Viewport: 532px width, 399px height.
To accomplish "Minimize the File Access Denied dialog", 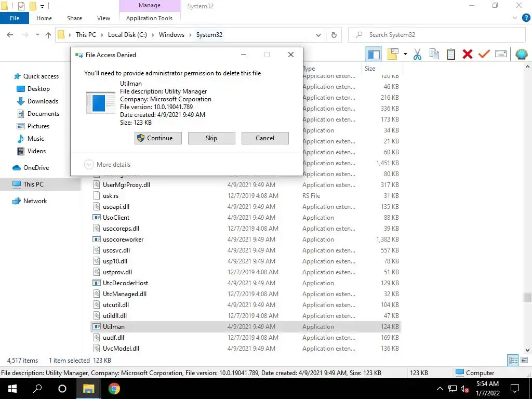I will pos(244,55).
